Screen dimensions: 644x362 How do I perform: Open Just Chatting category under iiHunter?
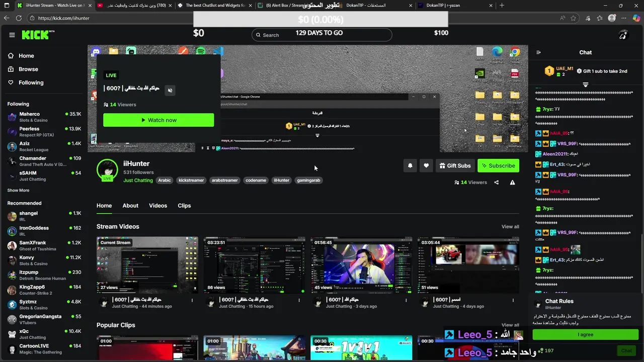138,180
